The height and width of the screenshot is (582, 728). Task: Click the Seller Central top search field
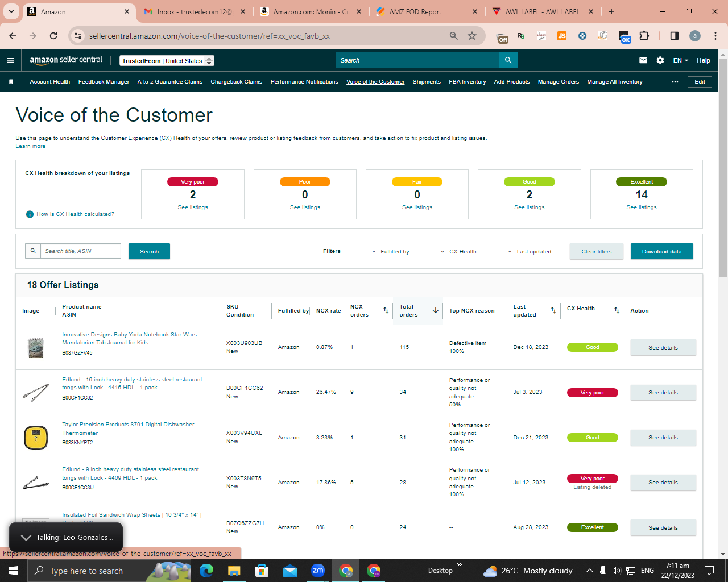(417, 60)
